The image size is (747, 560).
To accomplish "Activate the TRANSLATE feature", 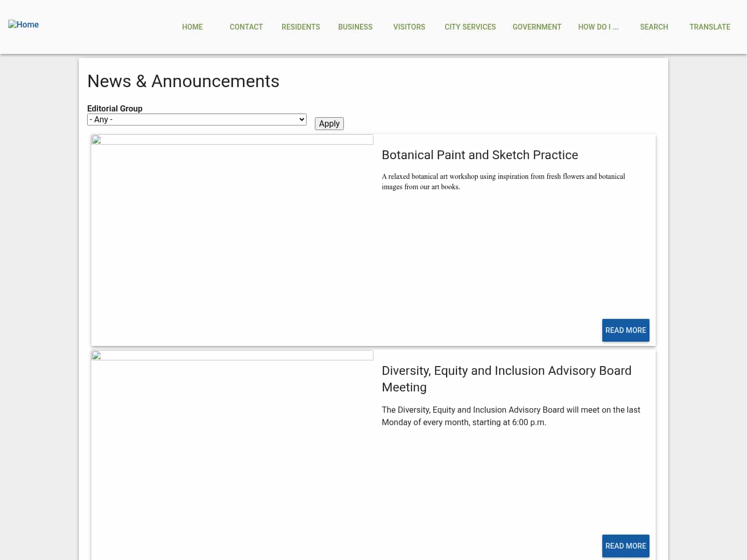I will coord(710,27).
